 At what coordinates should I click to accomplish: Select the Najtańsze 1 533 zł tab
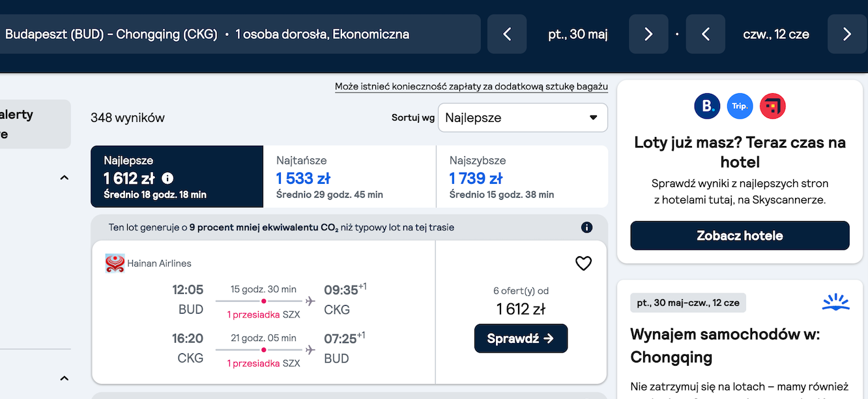tap(349, 177)
